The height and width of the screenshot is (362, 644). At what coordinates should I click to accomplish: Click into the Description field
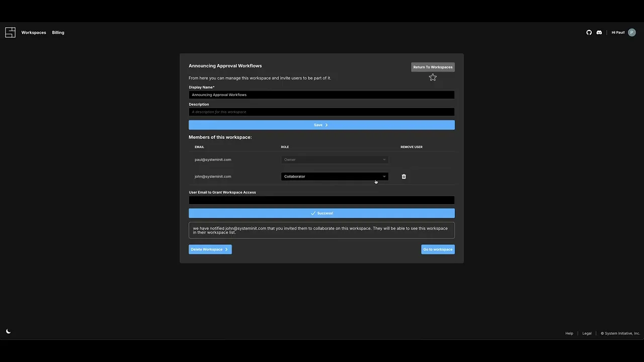coord(321,112)
